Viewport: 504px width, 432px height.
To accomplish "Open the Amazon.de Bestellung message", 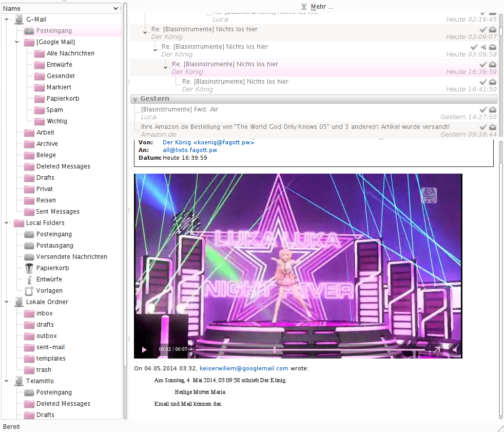I will point(314,130).
